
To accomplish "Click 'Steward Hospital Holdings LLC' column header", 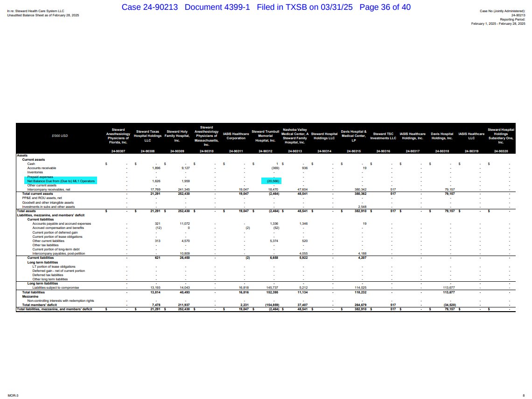I will pyautogui.click(x=324, y=136).
